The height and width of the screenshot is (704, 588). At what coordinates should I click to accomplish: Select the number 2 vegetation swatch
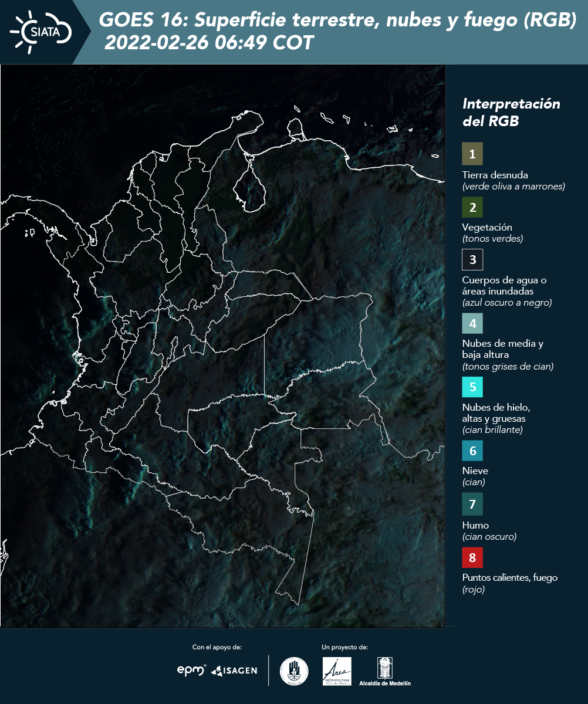[x=472, y=207]
